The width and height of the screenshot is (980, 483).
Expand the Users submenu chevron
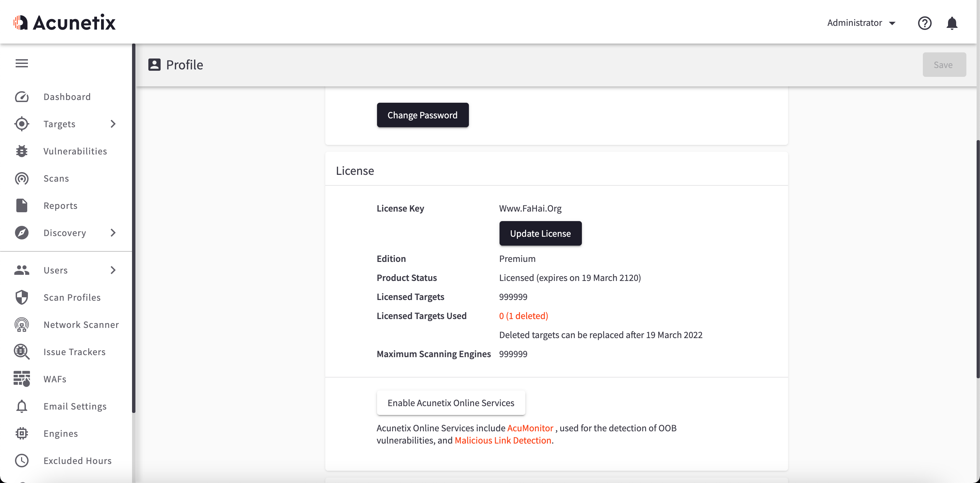pyautogui.click(x=113, y=270)
